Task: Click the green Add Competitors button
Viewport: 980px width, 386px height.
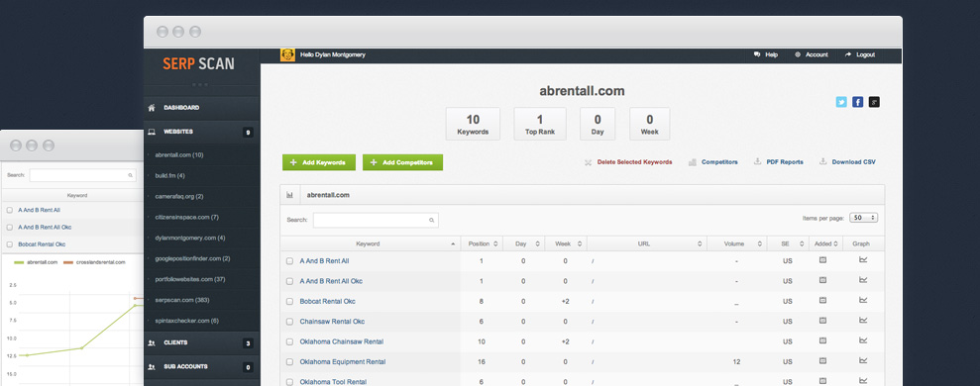Action: [402, 162]
